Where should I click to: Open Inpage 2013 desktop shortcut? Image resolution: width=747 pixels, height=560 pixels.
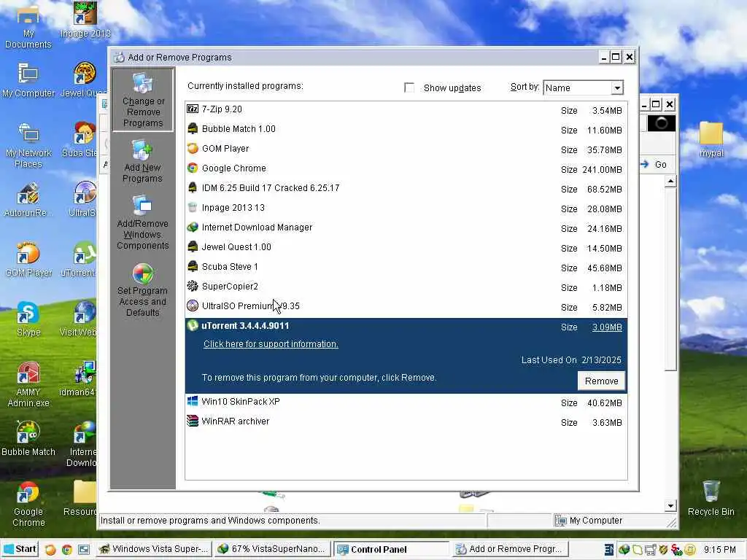click(86, 20)
